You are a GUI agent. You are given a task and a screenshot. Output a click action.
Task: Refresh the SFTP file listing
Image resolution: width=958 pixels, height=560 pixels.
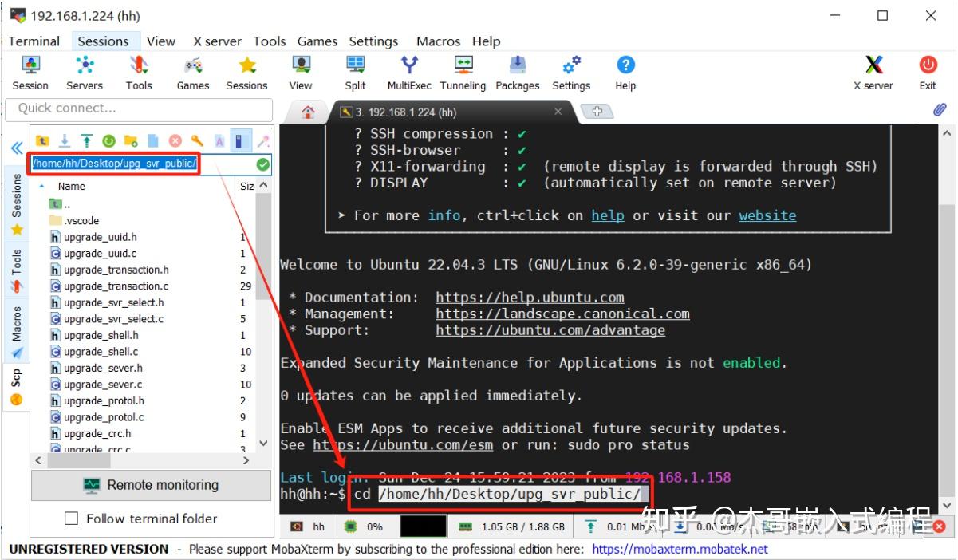tap(109, 141)
